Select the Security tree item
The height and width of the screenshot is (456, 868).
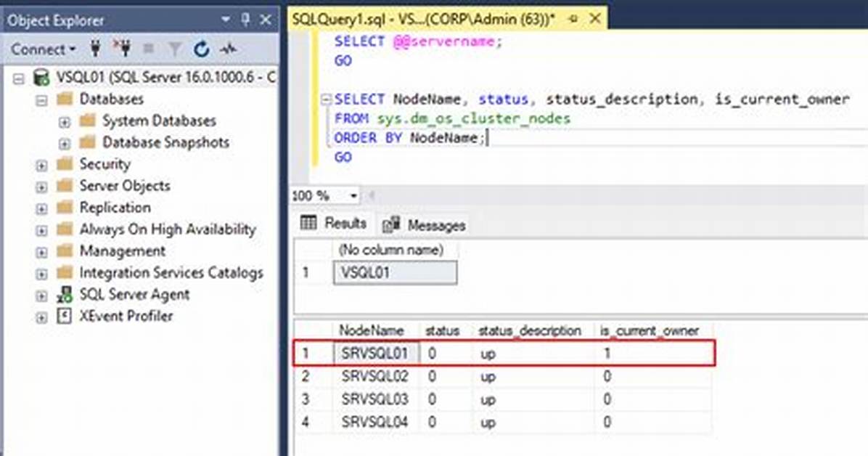(x=105, y=164)
